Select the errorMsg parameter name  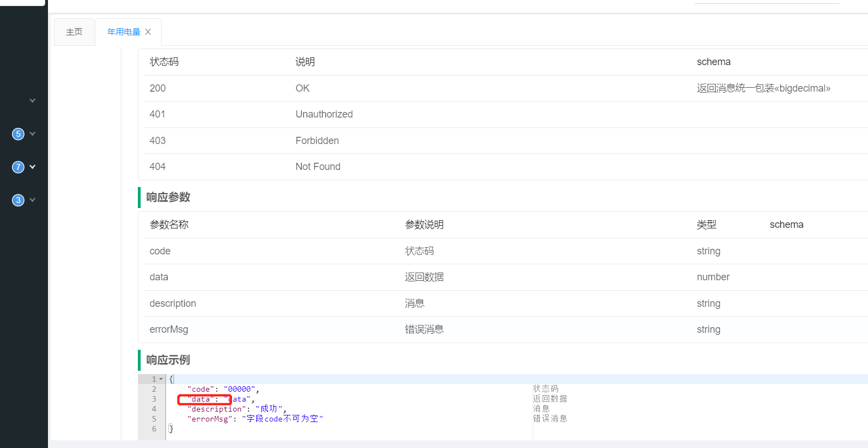point(169,329)
